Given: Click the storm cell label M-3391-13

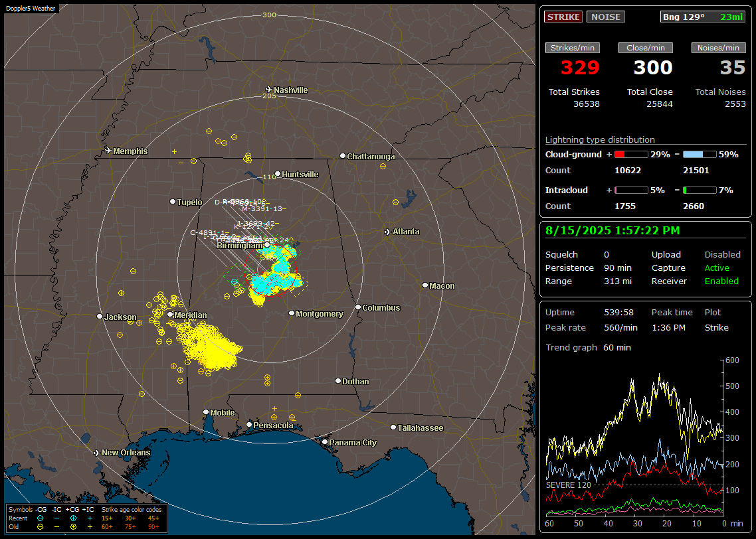Looking at the screenshot, I should (x=262, y=209).
